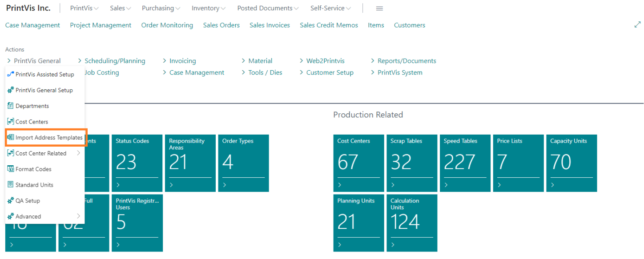Viewport: 644px width, 259px height.
Task: Open the Case Management link
Action: point(32,25)
